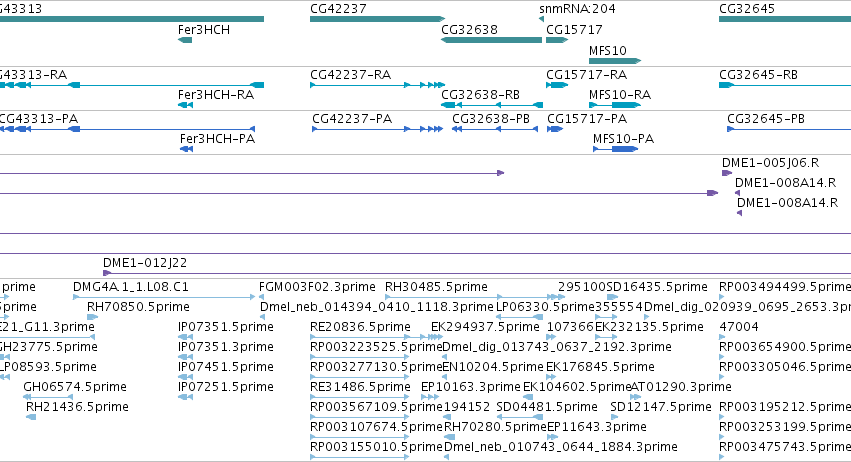851x462 pixels.
Task: Open the CG42237-PA CDS feature
Action: tap(377, 129)
